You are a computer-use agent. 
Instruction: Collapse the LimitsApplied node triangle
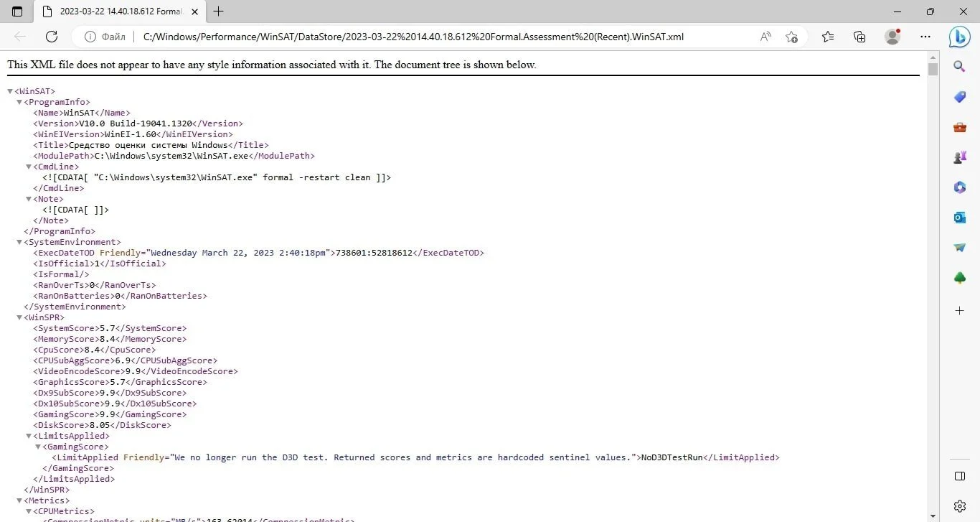[x=29, y=436]
